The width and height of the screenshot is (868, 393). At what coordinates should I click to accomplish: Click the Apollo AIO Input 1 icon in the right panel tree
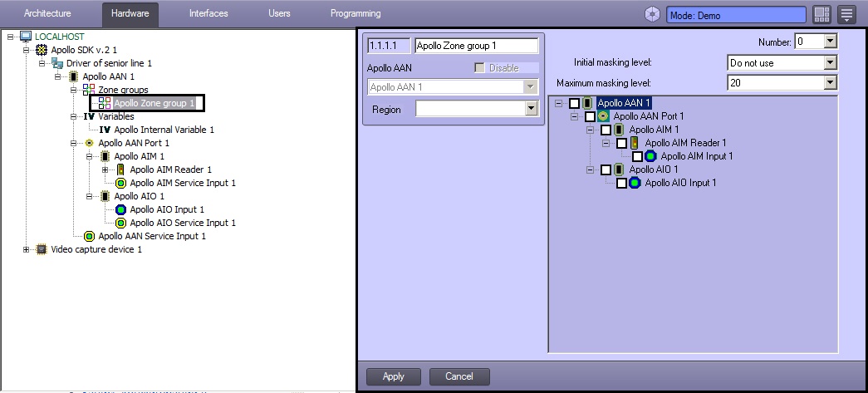coord(635,183)
